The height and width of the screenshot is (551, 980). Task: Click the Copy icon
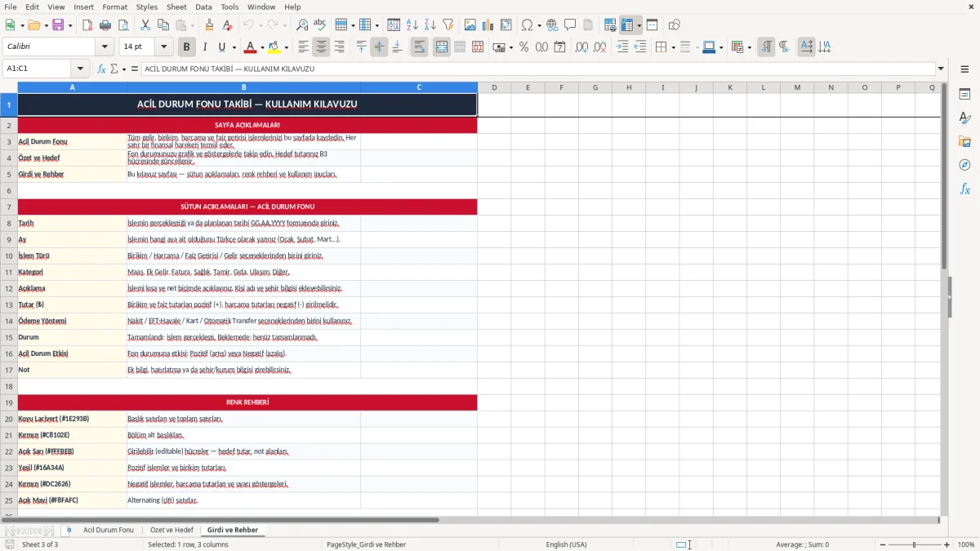click(x=163, y=25)
